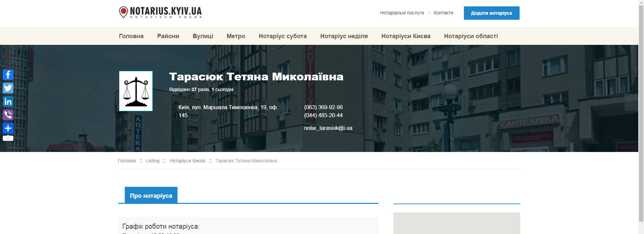Share page on Twitter

8,88
